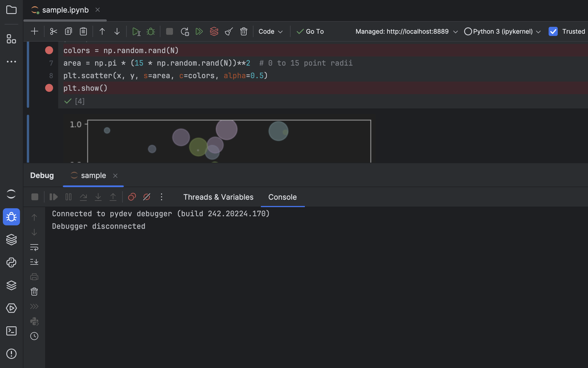588x368 pixels.
Task: Uncheck the Trusted checkbox
Action: click(x=553, y=31)
